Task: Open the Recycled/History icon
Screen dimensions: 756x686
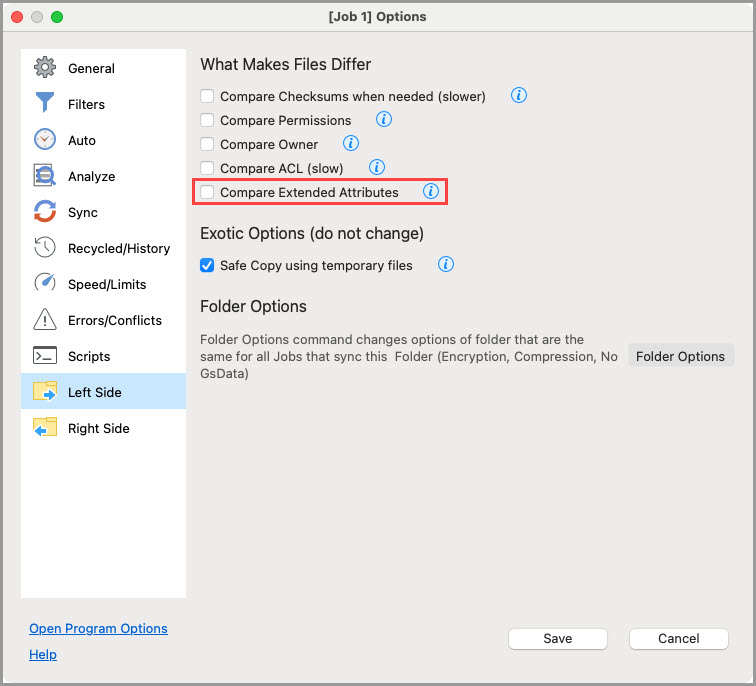Action: [x=45, y=248]
